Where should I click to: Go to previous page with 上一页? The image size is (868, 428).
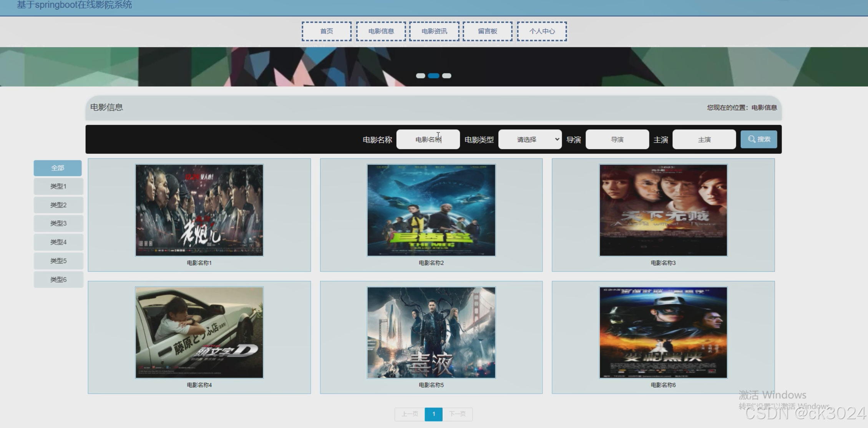pyautogui.click(x=410, y=414)
